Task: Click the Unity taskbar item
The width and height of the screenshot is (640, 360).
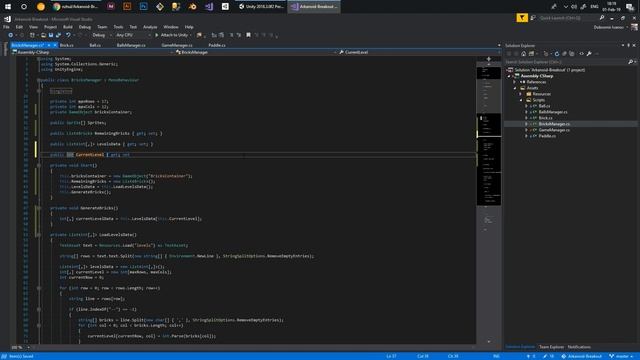Action: (262, 7)
